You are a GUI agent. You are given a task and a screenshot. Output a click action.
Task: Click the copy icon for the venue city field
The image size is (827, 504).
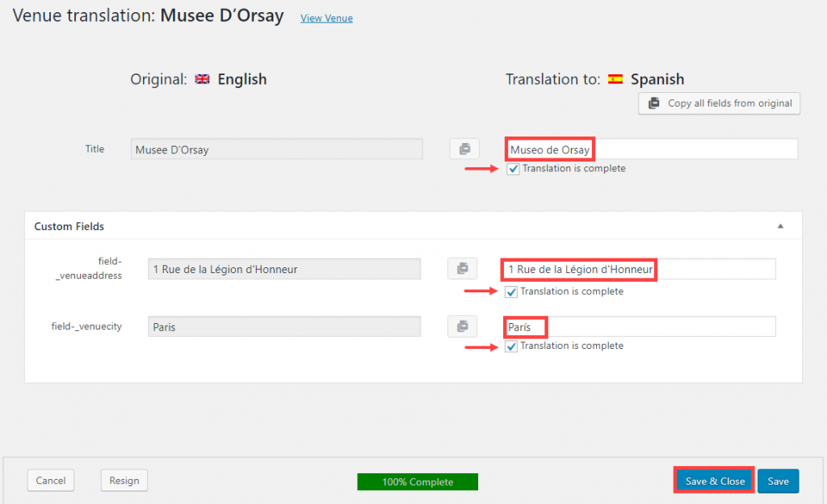click(x=463, y=326)
